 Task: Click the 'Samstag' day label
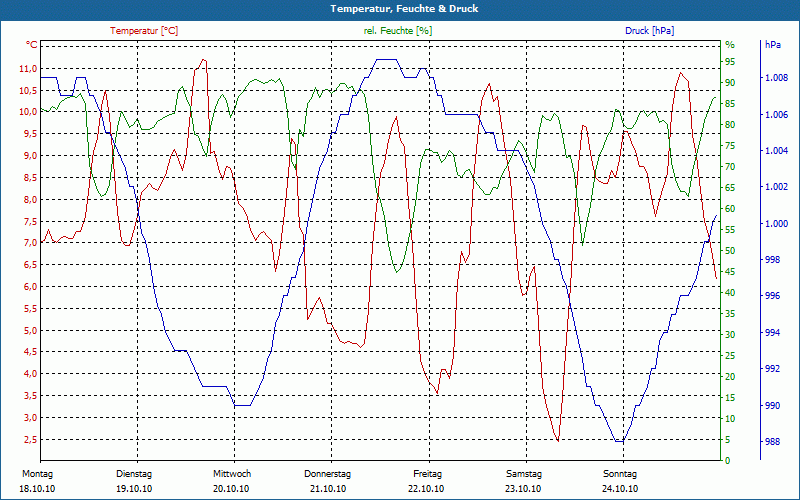pos(524,474)
